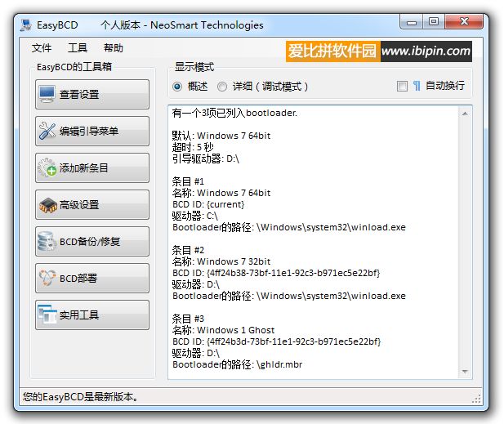The height and width of the screenshot is (424, 504).
Task: Open BCD部署 page
Action: (x=92, y=278)
